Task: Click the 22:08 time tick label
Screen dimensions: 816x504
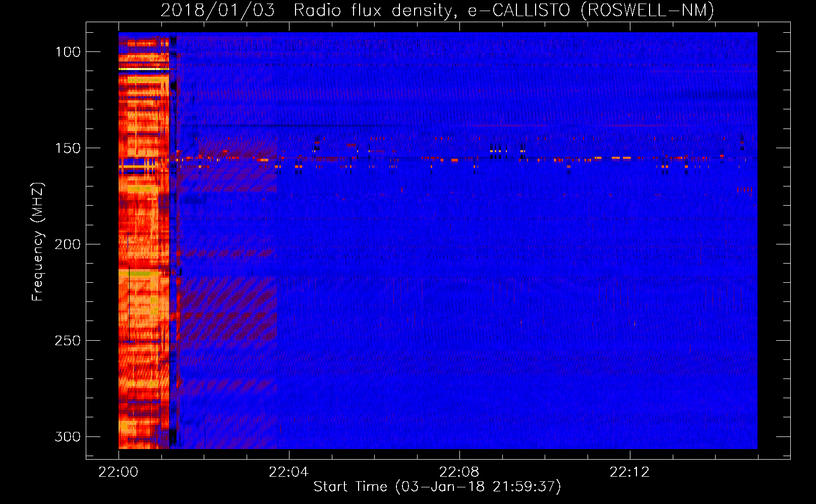Action: tap(459, 472)
